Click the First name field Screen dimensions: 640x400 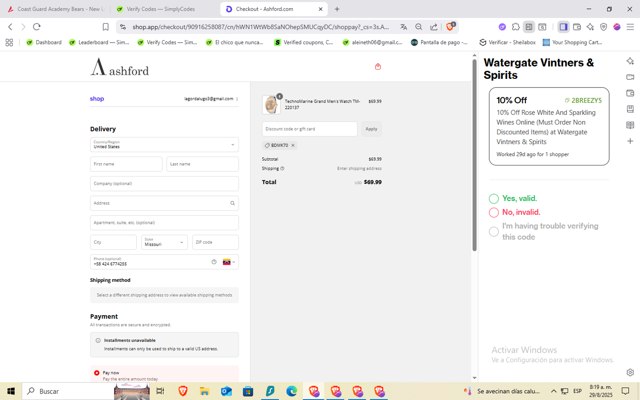pyautogui.click(x=126, y=164)
